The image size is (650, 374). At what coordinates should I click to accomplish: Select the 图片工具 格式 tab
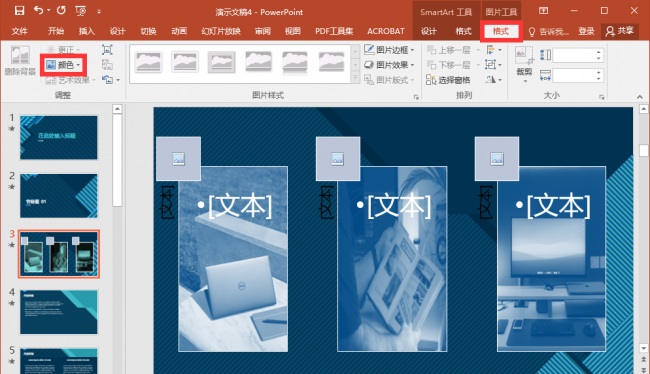501,31
